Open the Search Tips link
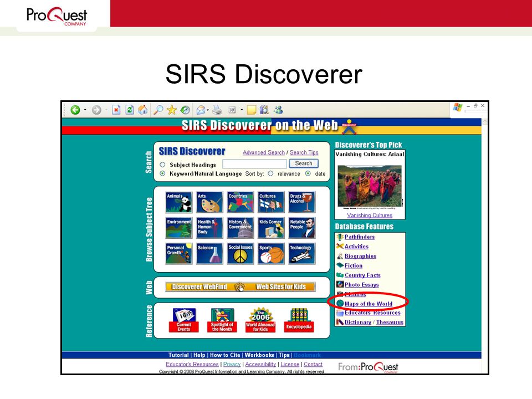This screenshot has width=532, height=399. pyautogui.click(x=304, y=152)
